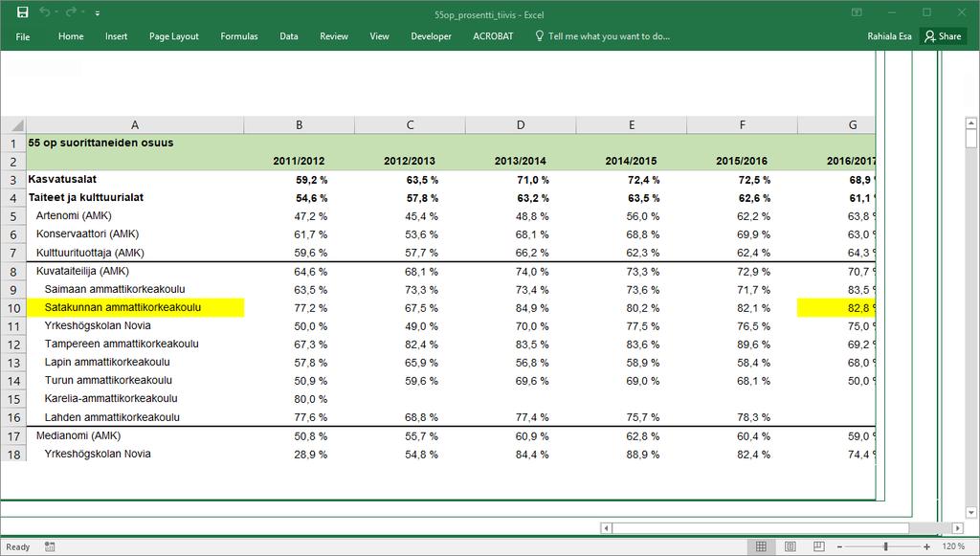Viewport: 980px width, 556px height.
Task: Click the Kasvatusalat cell
Action: (x=135, y=180)
